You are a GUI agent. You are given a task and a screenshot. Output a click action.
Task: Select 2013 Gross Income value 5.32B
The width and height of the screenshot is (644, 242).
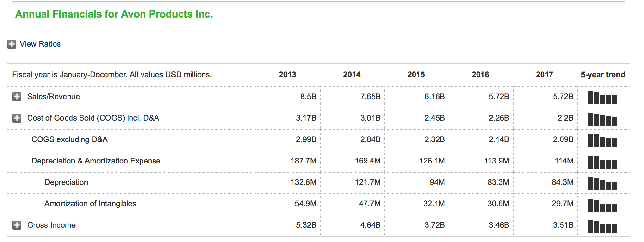(306, 225)
